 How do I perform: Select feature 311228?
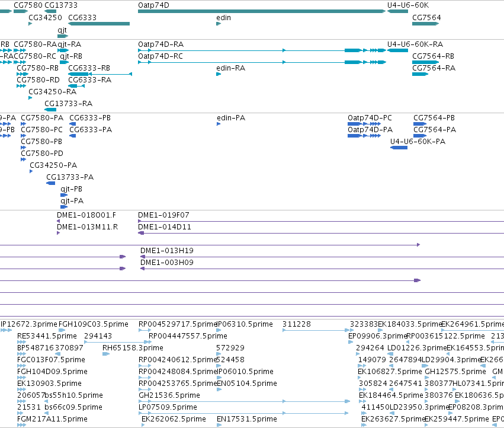[316, 330]
